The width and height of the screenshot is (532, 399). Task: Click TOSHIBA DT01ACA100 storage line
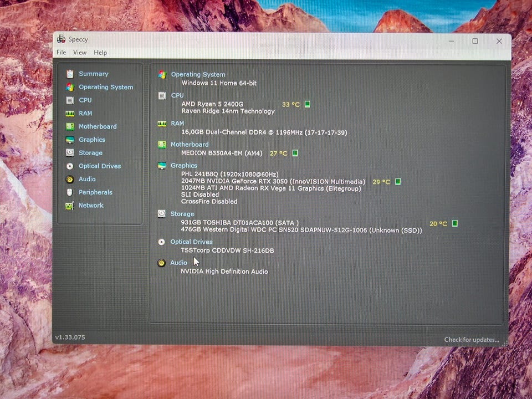click(240, 223)
